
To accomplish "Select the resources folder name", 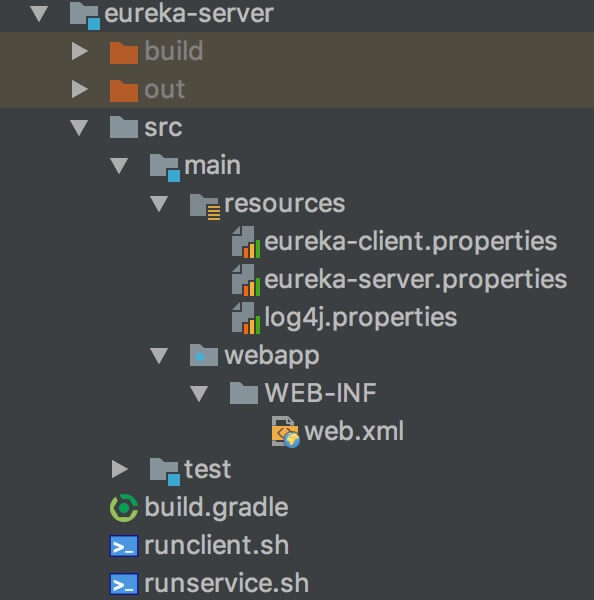I will pyautogui.click(x=285, y=204).
